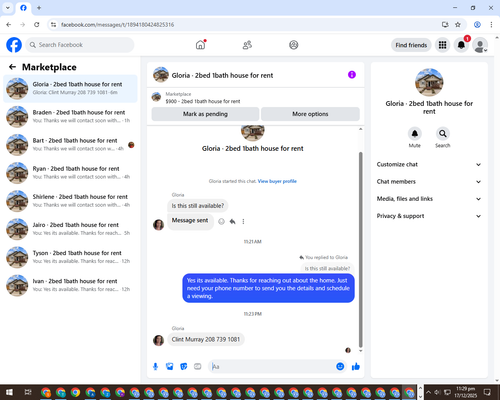Image resolution: width=500 pixels, height=400 pixels.
Task: Open Bart's house for rent chat
Action: [x=70, y=145]
